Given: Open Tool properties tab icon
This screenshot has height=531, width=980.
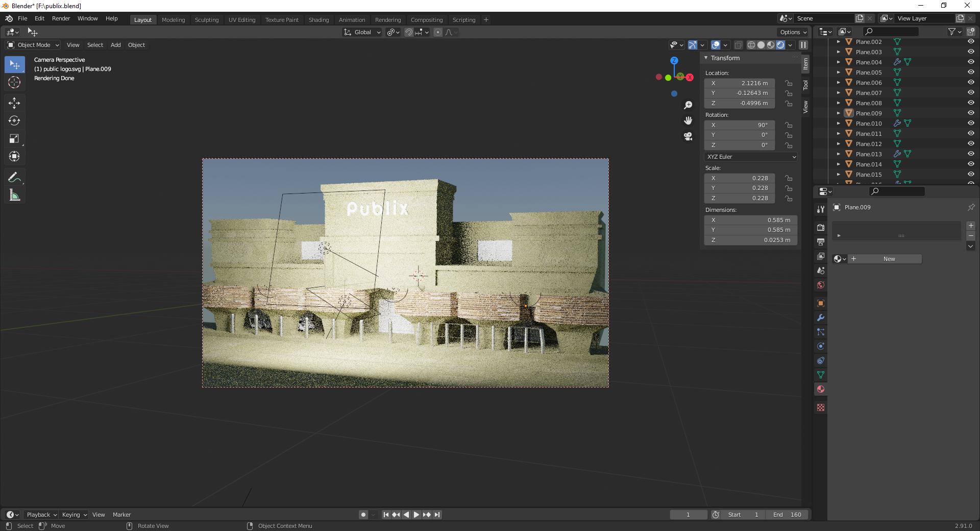Looking at the screenshot, I should (x=821, y=209).
